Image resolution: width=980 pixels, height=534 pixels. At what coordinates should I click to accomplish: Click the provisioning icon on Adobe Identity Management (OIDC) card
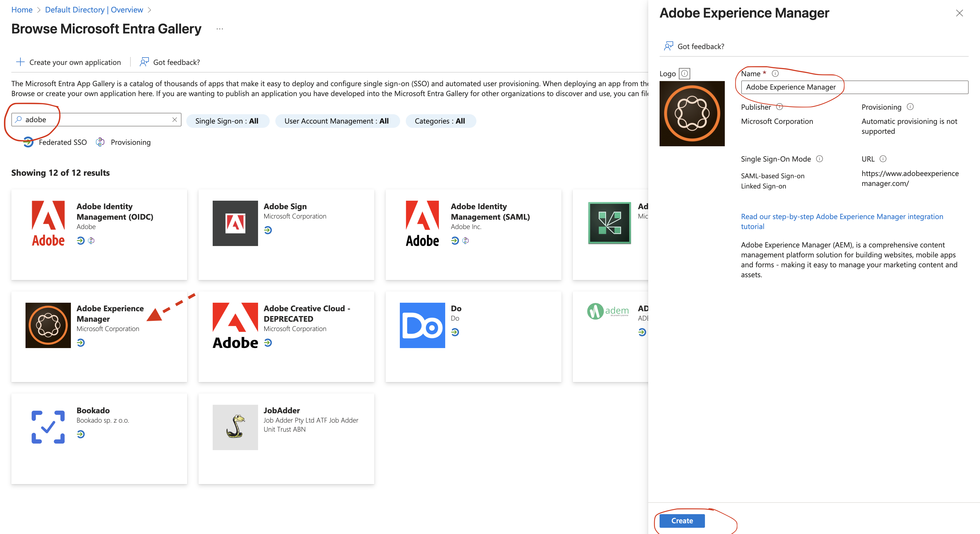[x=91, y=241]
